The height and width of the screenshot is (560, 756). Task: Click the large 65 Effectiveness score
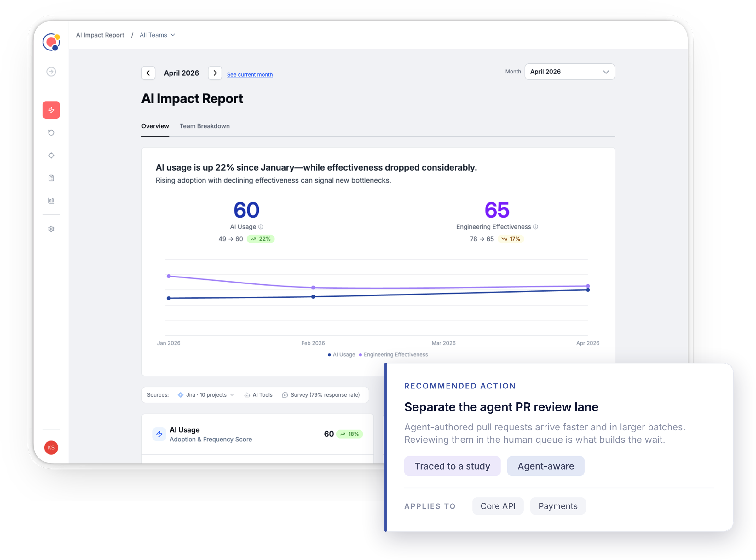(x=497, y=210)
